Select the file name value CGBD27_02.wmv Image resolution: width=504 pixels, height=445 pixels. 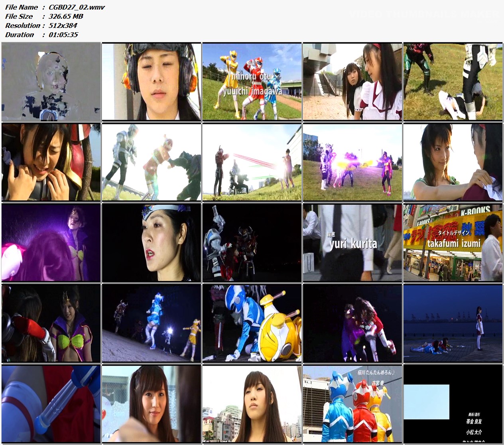point(77,7)
